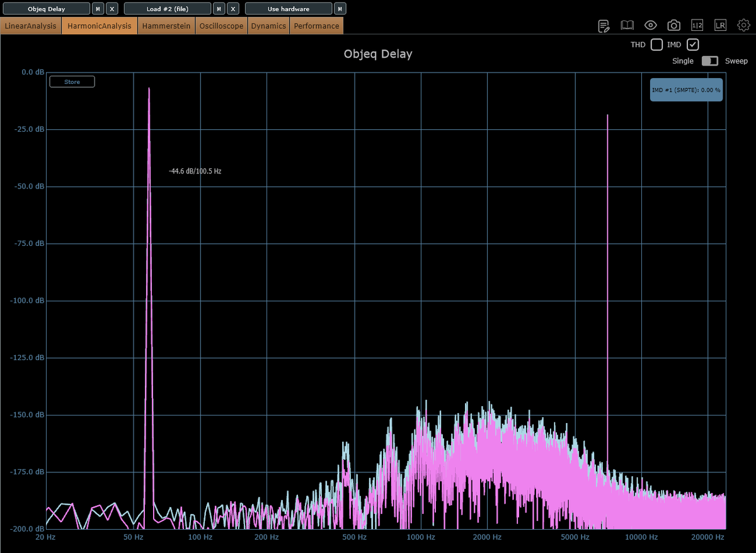Image resolution: width=756 pixels, height=553 pixels.
Task: Click the Store button
Action: 72,82
